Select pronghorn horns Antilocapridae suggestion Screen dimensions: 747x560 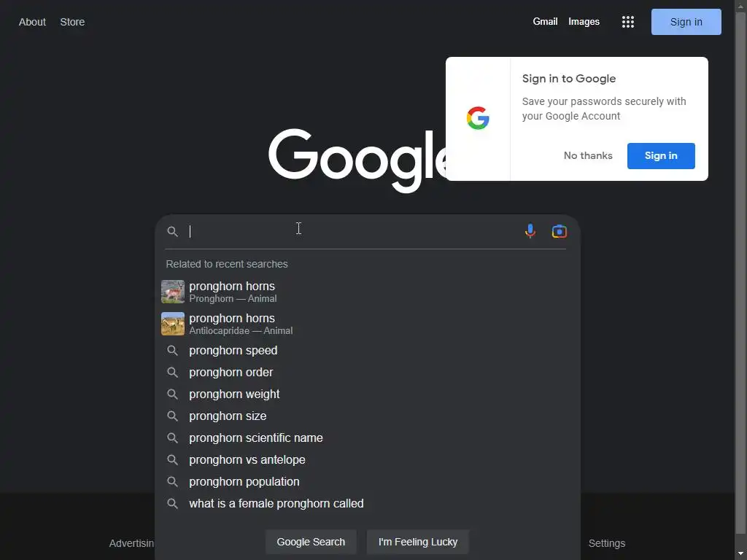(368, 324)
